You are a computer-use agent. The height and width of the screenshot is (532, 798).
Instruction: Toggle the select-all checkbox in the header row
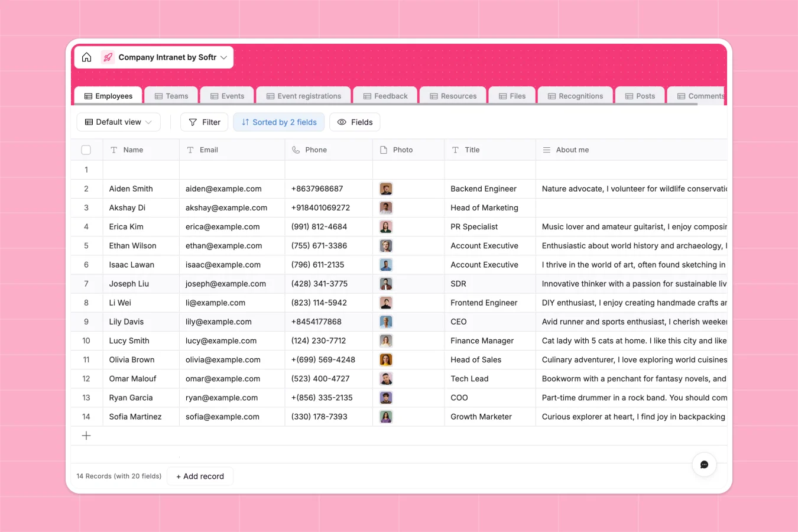(x=86, y=150)
